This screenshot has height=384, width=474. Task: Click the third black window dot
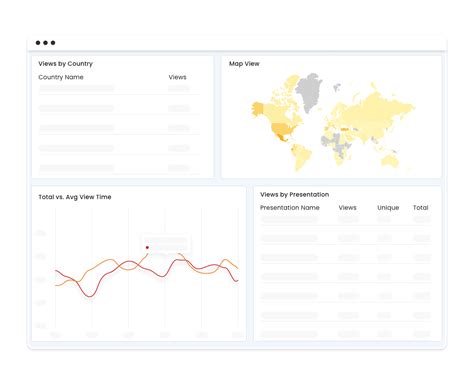tap(53, 43)
